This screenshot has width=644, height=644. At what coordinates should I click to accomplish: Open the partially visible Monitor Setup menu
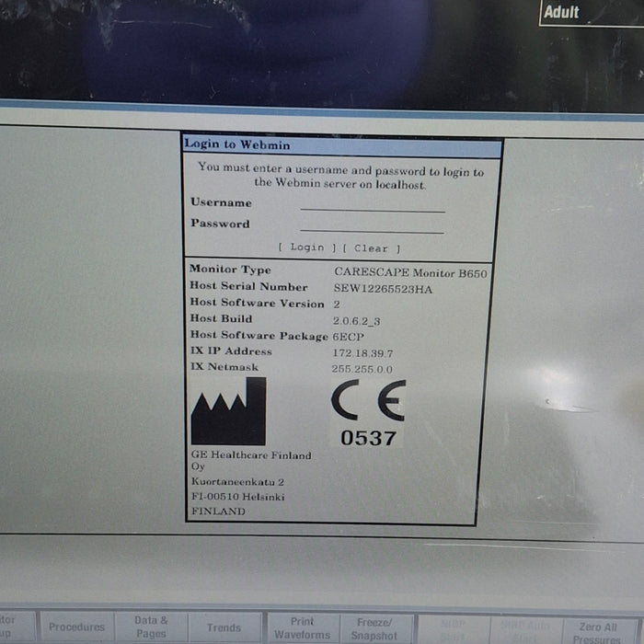pyautogui.click(x=17, y=627)
